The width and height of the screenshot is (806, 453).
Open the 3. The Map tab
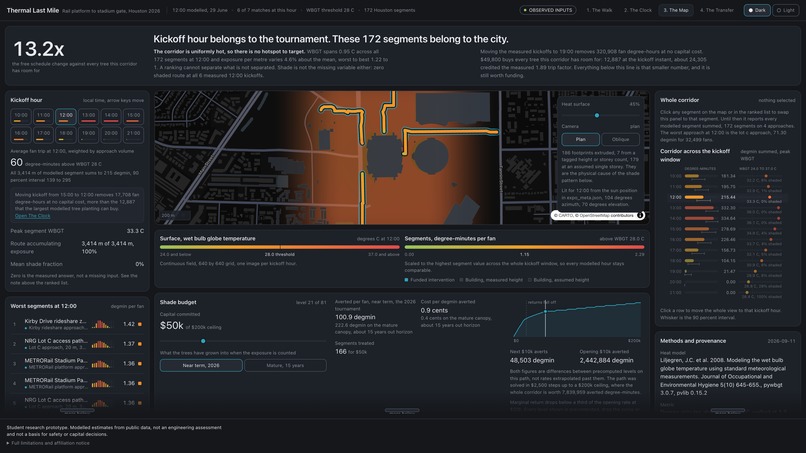click(x=675, y=10)
